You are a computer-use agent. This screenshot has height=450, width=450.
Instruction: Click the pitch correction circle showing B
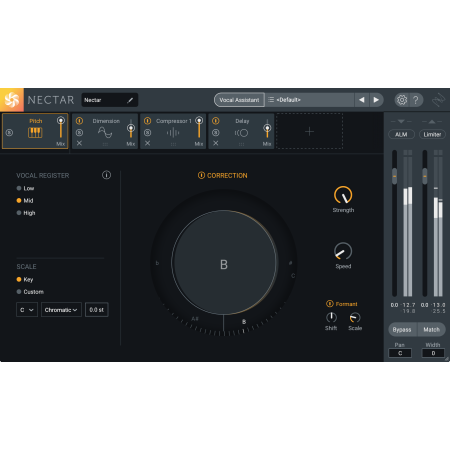[224, 263]
